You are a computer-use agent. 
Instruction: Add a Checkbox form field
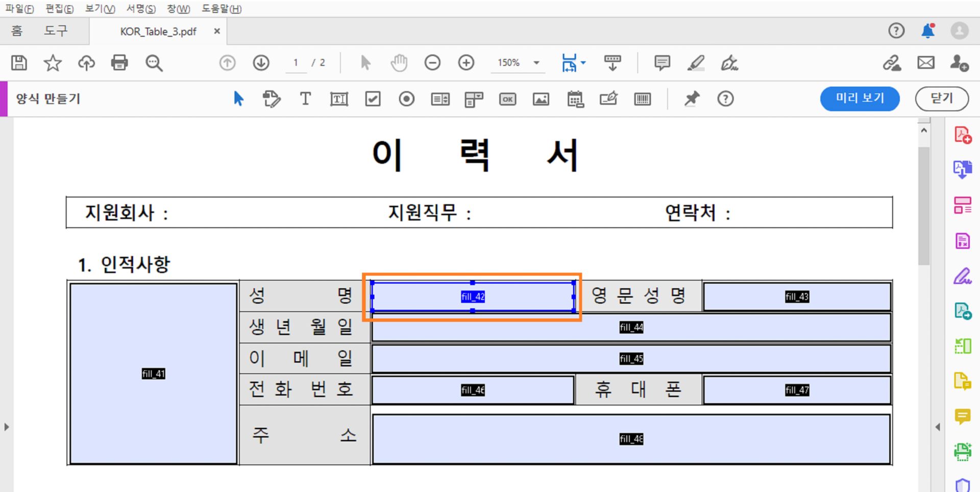coord(373,99)
